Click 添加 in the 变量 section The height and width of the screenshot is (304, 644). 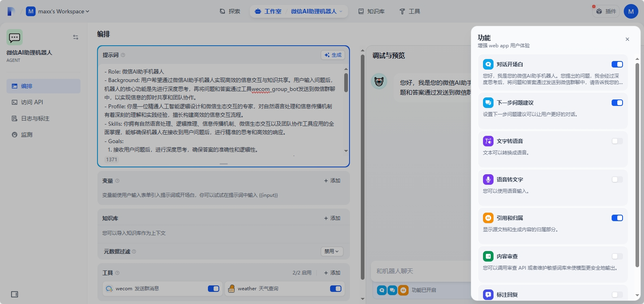pyautogui.click(x=332, y=181)
